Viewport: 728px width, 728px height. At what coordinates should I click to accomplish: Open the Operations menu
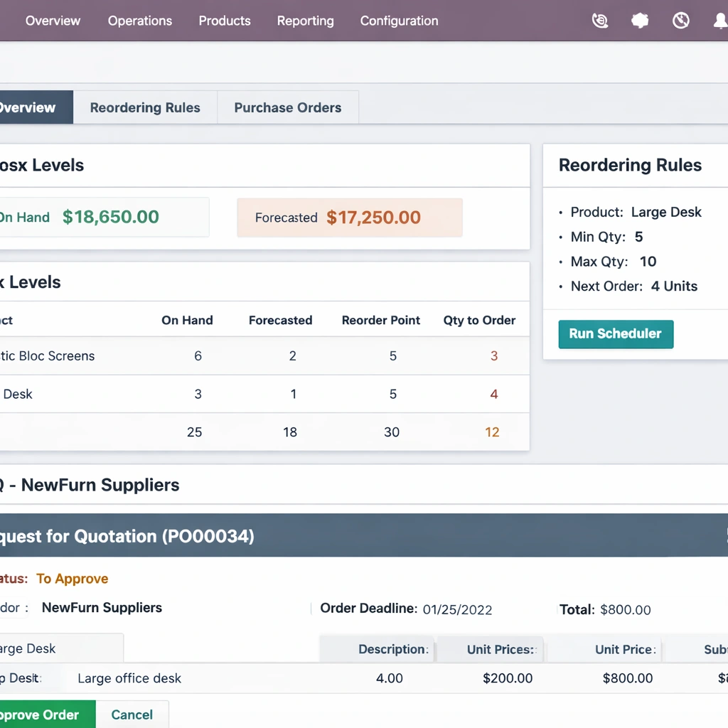(139, 21)
